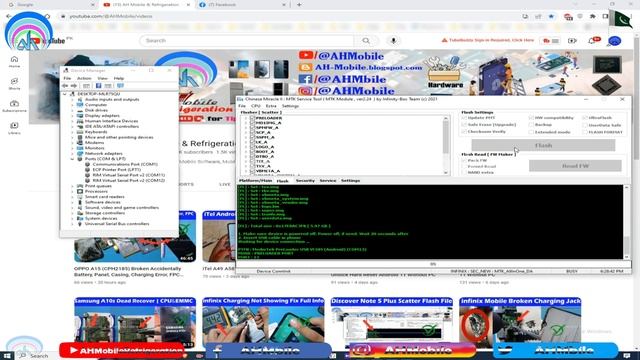Toggle the UltraFlash checkbox

click(585, 118)
